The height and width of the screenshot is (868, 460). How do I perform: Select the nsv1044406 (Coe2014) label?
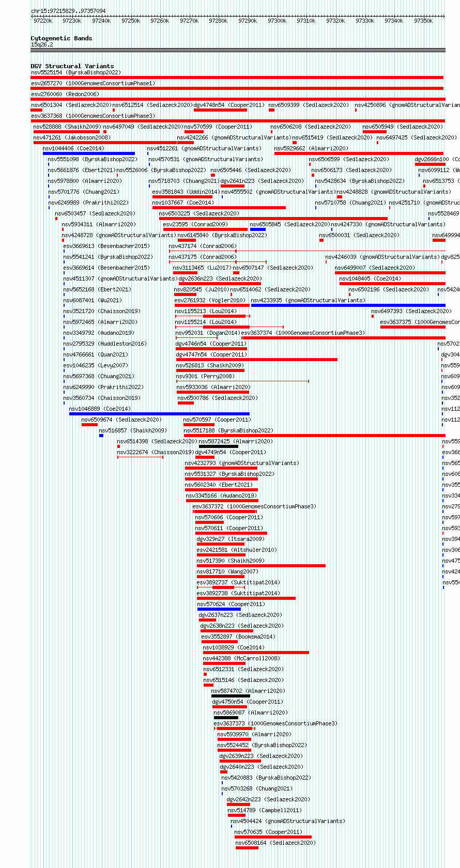[x=73, y=148]
